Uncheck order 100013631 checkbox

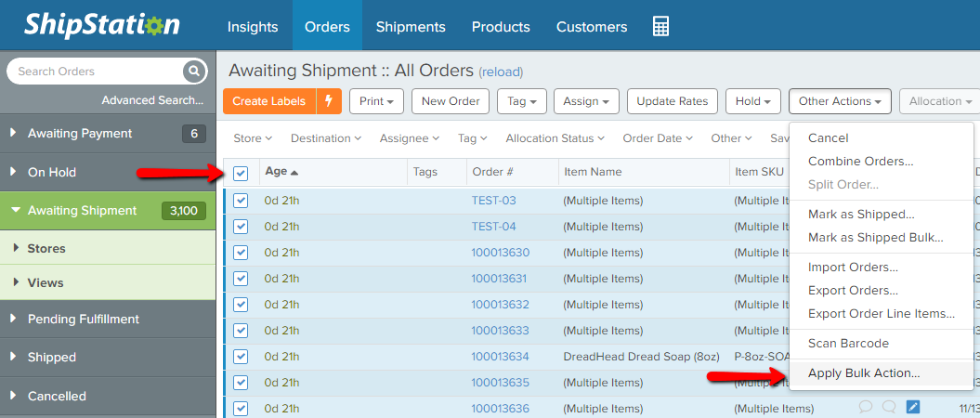(241, 279)
